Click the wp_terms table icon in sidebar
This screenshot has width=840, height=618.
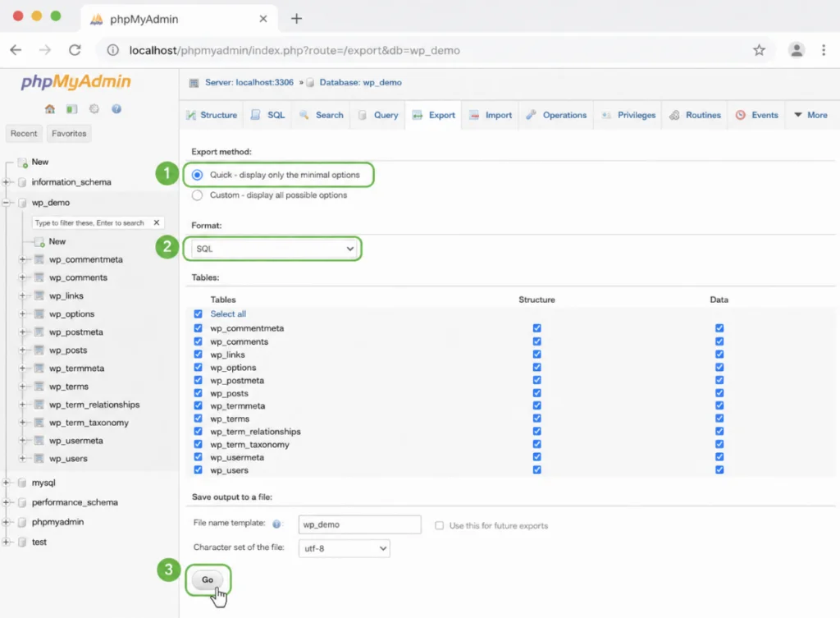tap(39, 386)
